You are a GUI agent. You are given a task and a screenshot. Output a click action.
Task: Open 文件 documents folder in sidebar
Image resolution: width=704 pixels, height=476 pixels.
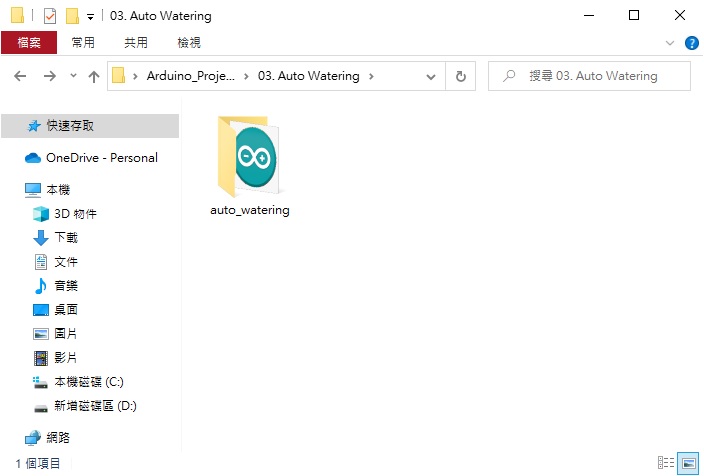55,262
